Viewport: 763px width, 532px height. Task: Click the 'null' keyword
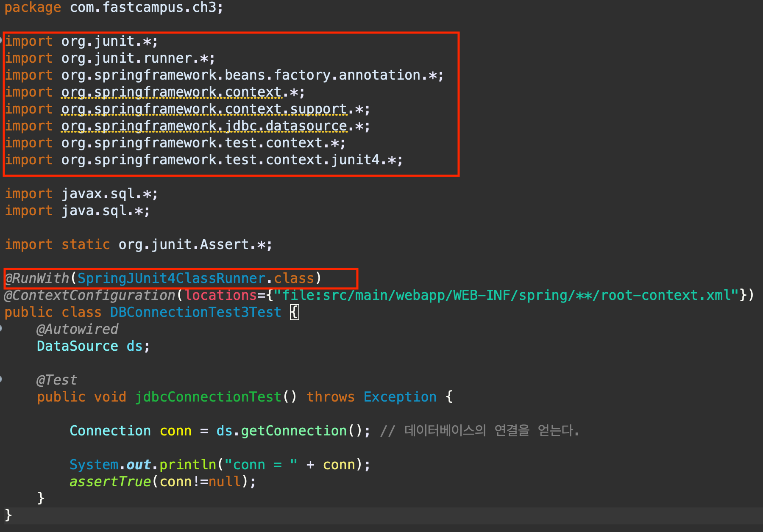(x=224, y=482)
